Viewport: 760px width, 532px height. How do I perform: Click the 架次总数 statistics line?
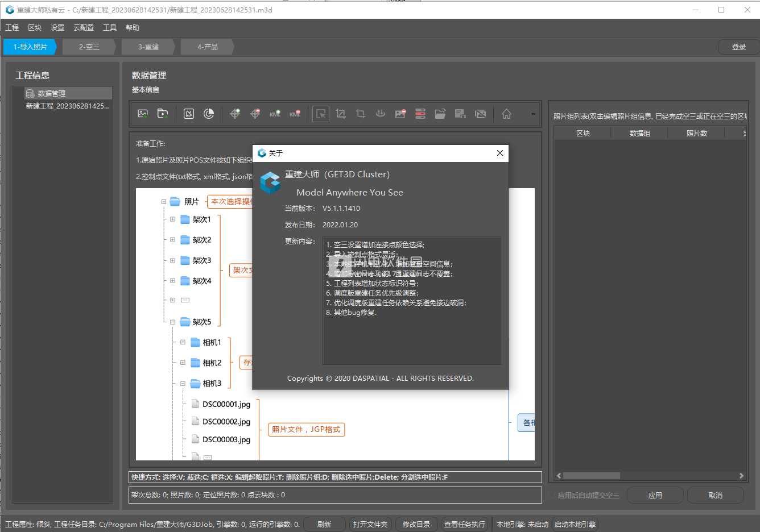click(335, 494)
